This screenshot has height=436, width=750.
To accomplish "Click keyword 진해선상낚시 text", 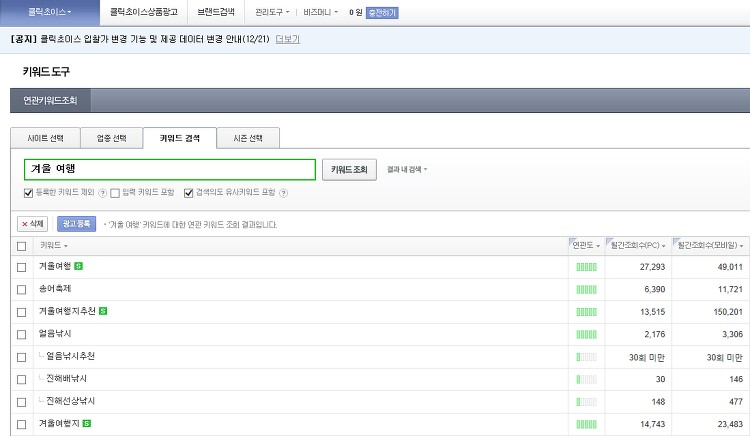I will (x=70, y=401).
